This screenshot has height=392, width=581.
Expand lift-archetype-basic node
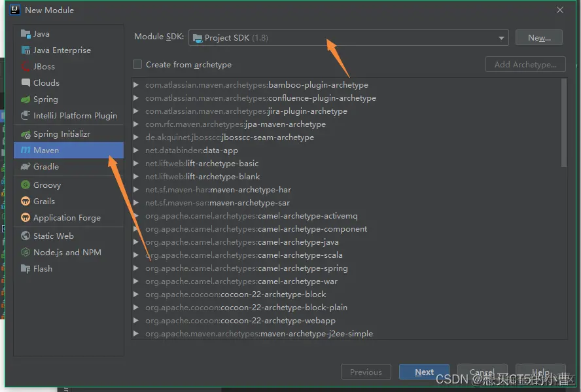tap(136, 164)
